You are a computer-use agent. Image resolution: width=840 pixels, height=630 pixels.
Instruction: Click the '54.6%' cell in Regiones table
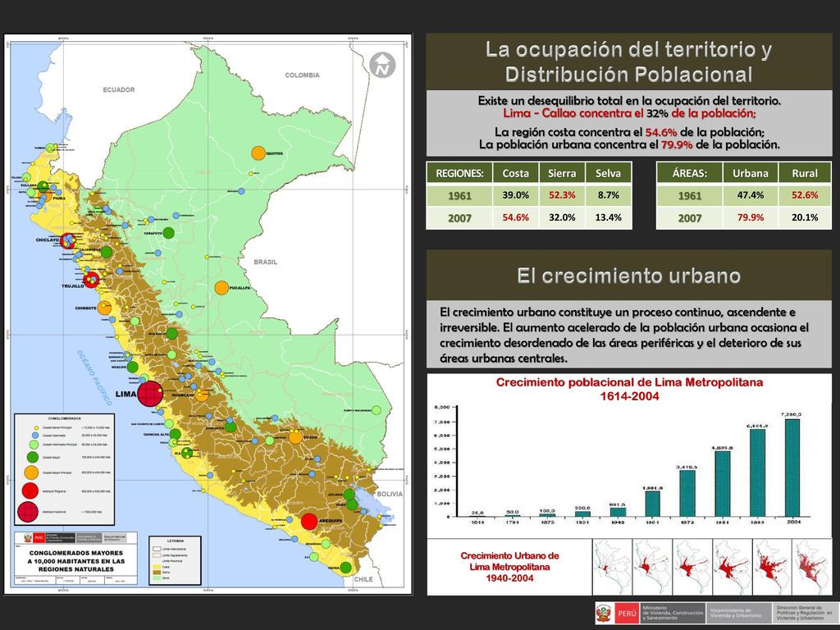click(x=515, y=217)
